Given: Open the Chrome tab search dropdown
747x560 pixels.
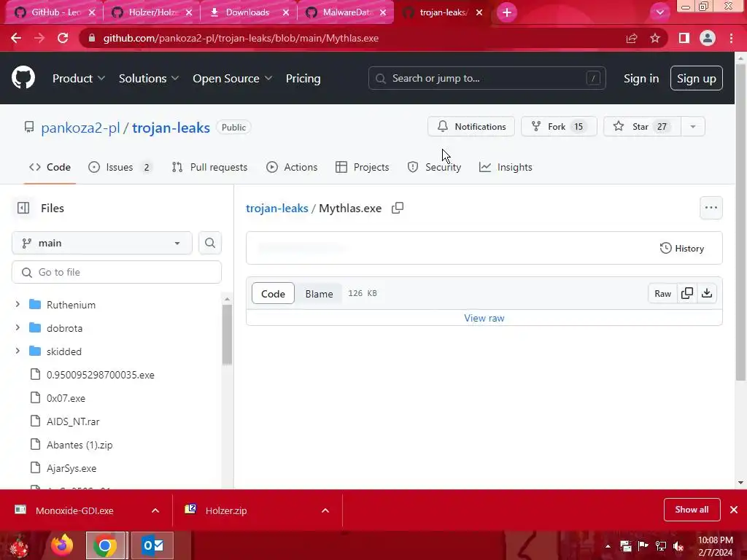Looking at the screenshot, I should 659,12.
